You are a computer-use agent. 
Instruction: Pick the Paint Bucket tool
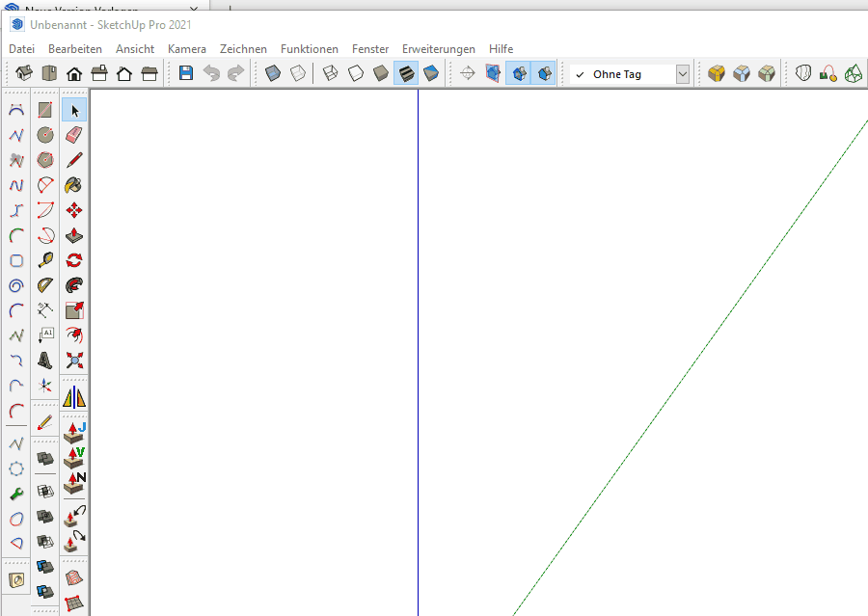tap(74, 185)
